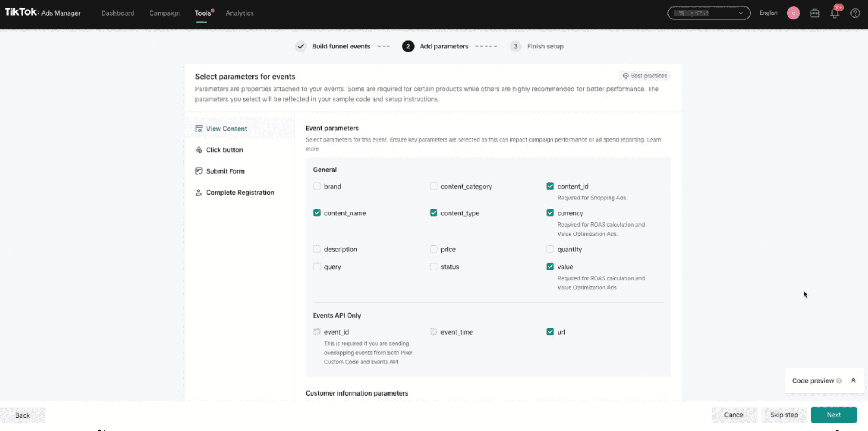Click the Add parameters step label
The height and width of the screenshot is (431, 868).
[444, 46]
